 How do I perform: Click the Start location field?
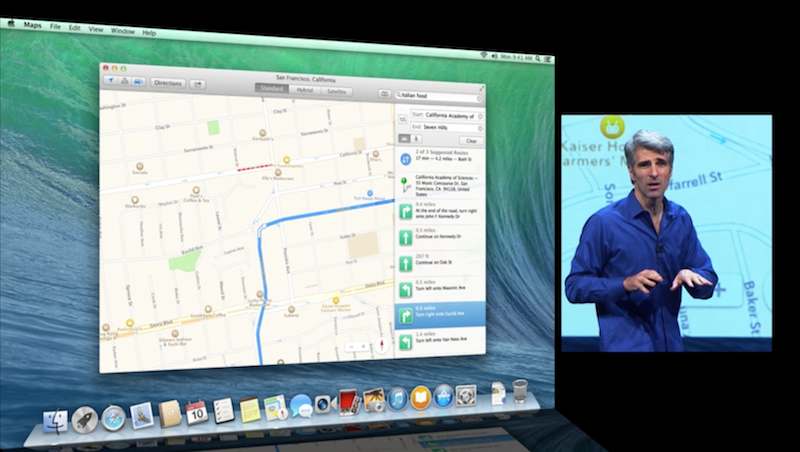[x=446, y=115]
